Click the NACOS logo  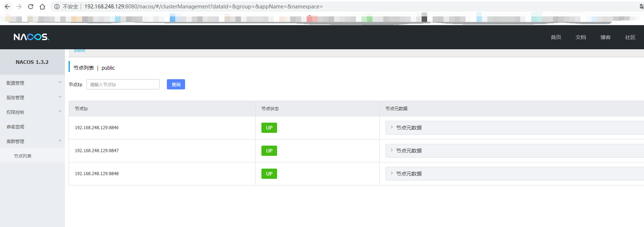coord(31,37)
